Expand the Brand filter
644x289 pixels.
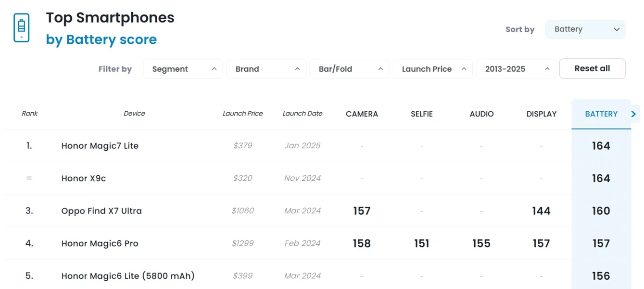pos(266,68)
